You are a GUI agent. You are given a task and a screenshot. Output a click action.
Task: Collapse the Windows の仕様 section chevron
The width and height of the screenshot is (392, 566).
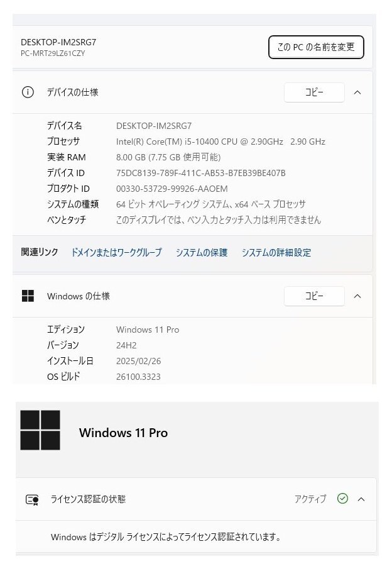click(x=357, y=296)
